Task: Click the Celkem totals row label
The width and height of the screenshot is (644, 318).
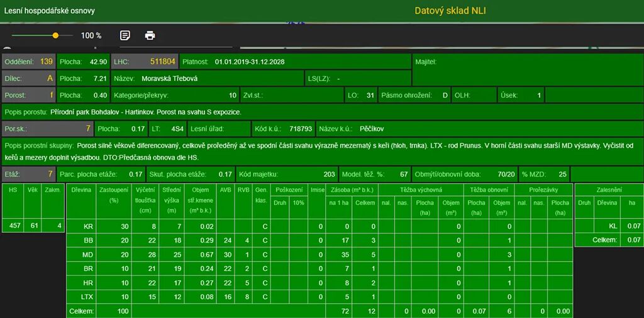Action: pyautogui.click(x=82, y=311)
